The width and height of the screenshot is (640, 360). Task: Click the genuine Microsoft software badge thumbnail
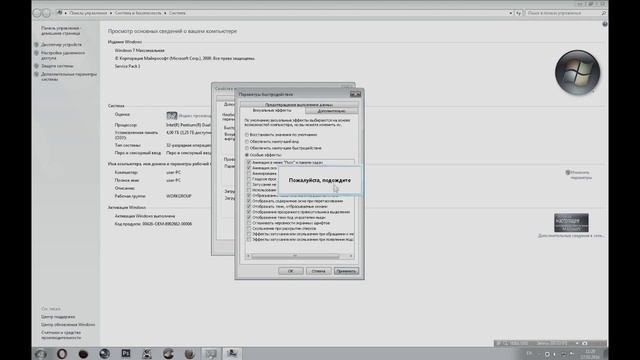[571, 223]
